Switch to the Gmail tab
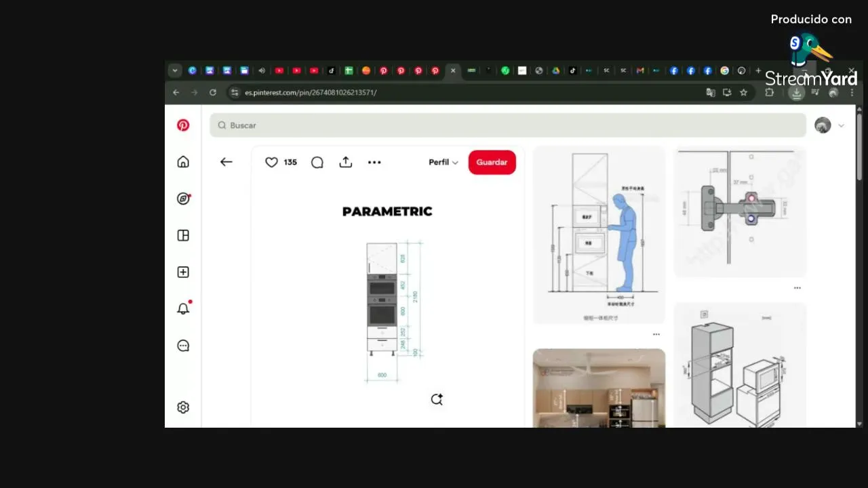This screenshot has height=488, width=868. tap(640, 70)
